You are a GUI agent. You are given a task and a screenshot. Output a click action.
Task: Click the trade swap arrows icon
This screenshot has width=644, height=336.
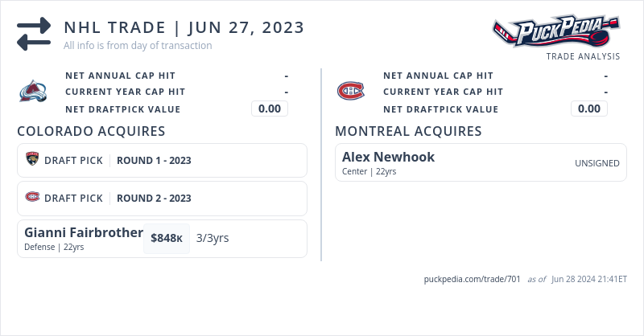click(x=34, y=35)
